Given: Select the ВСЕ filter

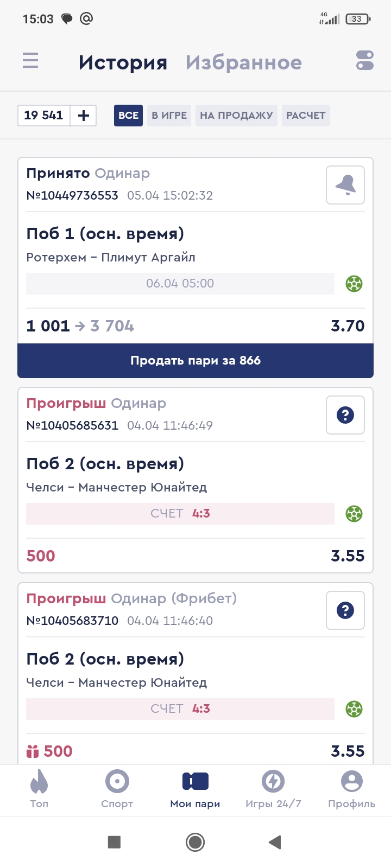Looking at the screenshot, I should click(x=128, y=116).
